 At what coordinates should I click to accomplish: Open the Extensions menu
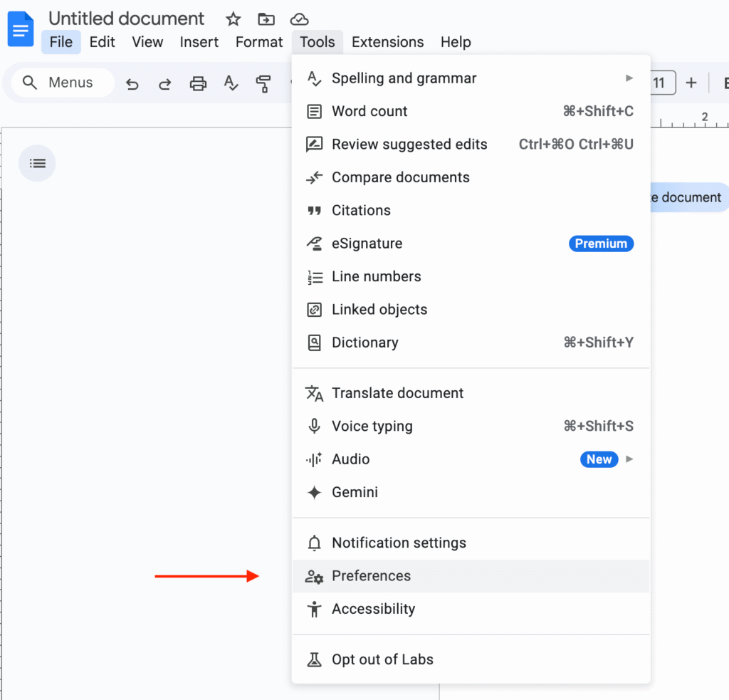tap(387, 42)
